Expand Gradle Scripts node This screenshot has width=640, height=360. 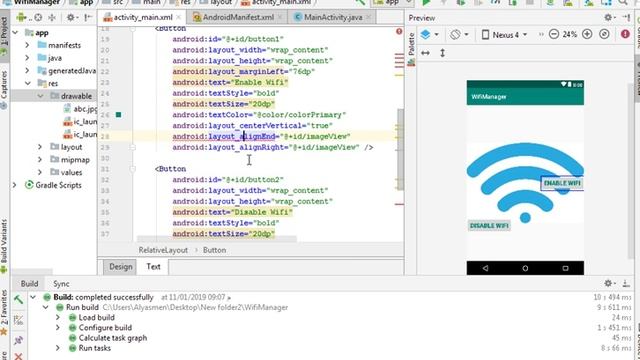[15, 185]
